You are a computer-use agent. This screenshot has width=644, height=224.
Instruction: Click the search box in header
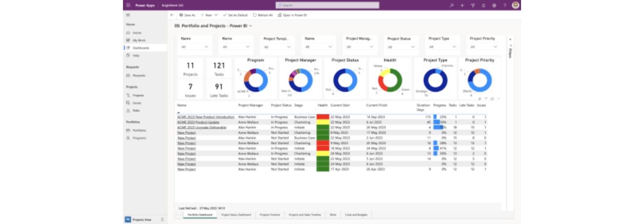[x=327, y=5]
